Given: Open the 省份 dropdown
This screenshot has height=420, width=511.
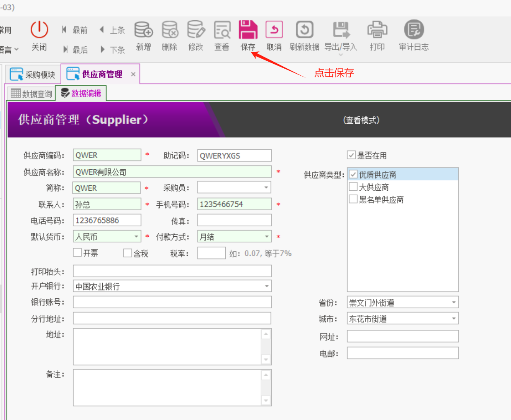Looking at the screenshot, I should tap(454, 302).
